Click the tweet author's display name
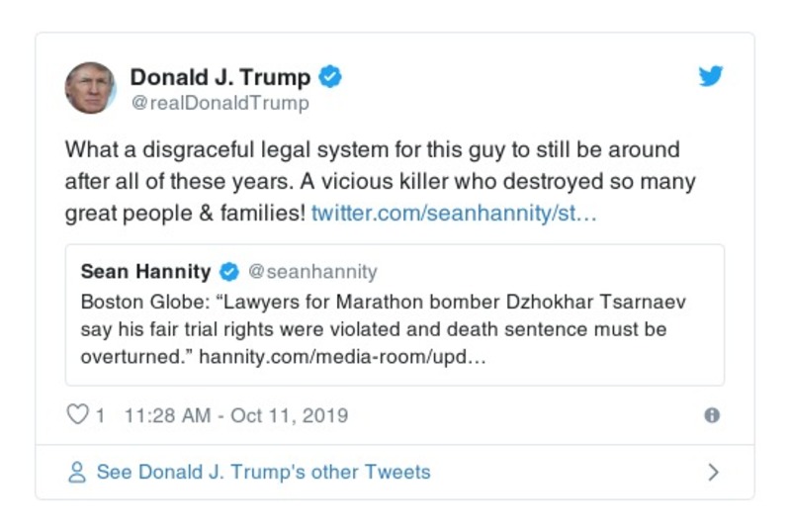Viewport: 790px width, 532px height. [x=220, y=77]
